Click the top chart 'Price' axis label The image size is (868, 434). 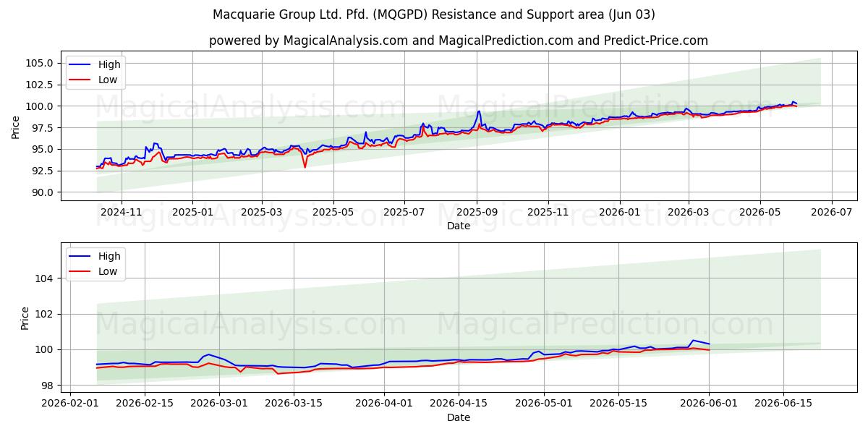(16, 127)
